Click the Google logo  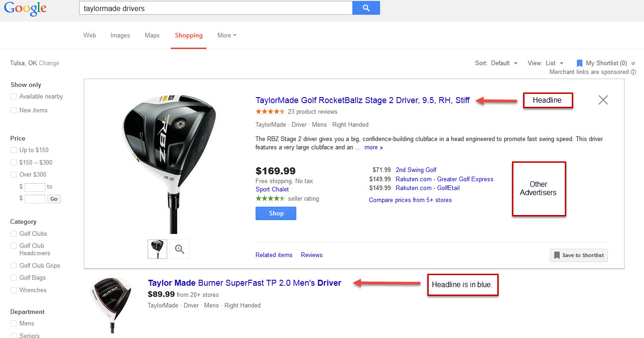coord(25,9)
